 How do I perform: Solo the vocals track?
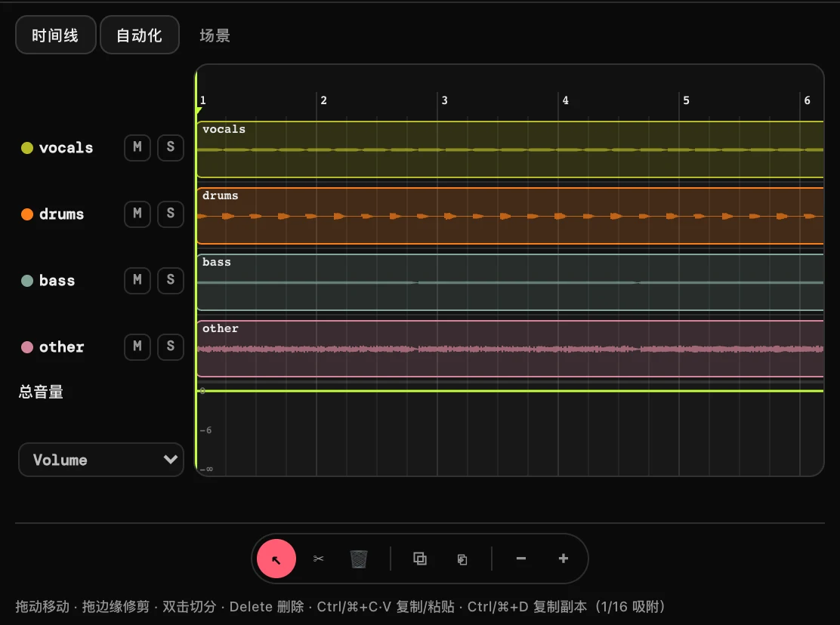pyautogui.click(x=171, y=147)
